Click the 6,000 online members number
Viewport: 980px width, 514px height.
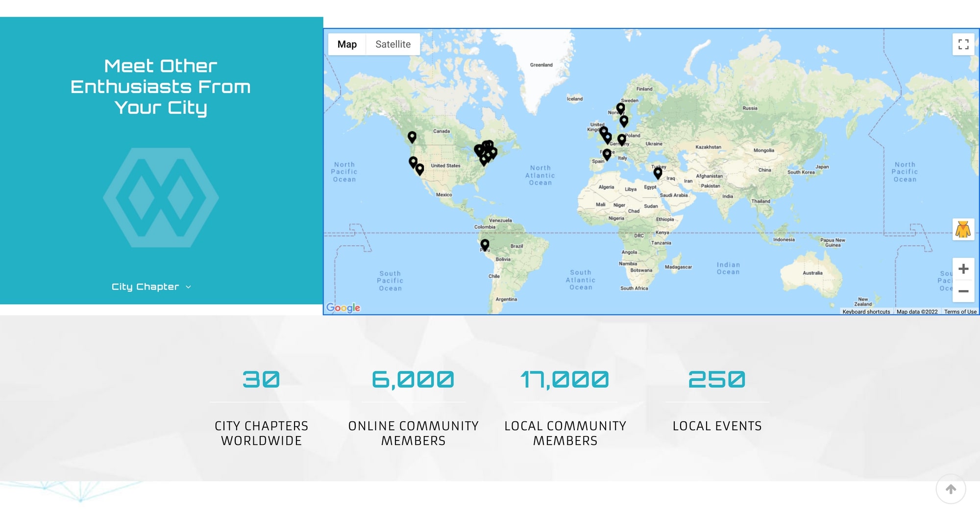413,380
